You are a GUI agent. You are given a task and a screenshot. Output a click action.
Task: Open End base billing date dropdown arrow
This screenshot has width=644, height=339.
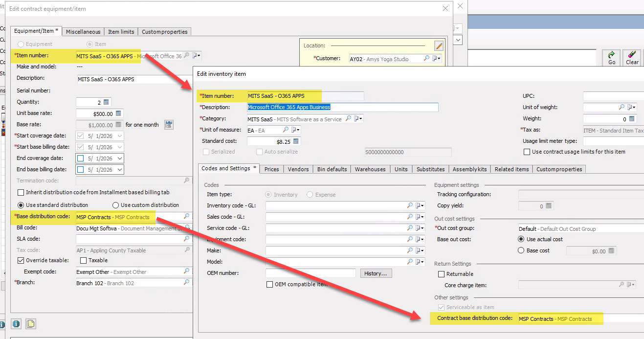pyautogui.click(x=119, y=170)
